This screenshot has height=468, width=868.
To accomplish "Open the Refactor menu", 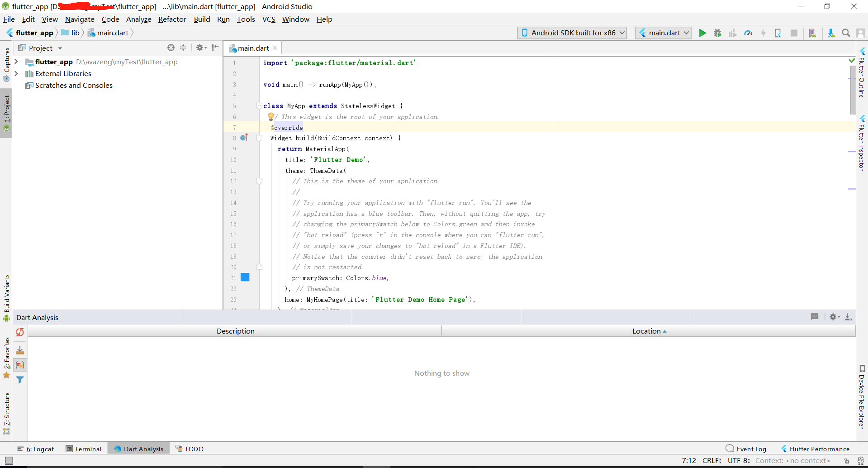I will (x=172, y=19).
